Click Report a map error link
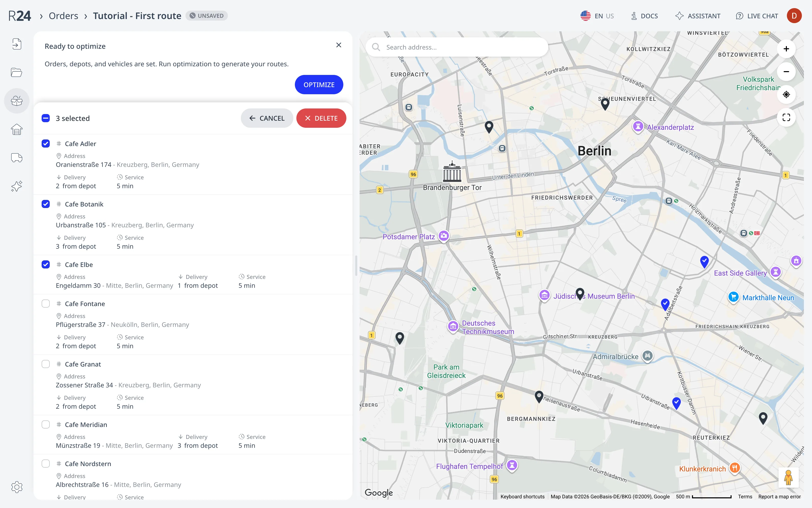812x508 pixels. [780, 497]
